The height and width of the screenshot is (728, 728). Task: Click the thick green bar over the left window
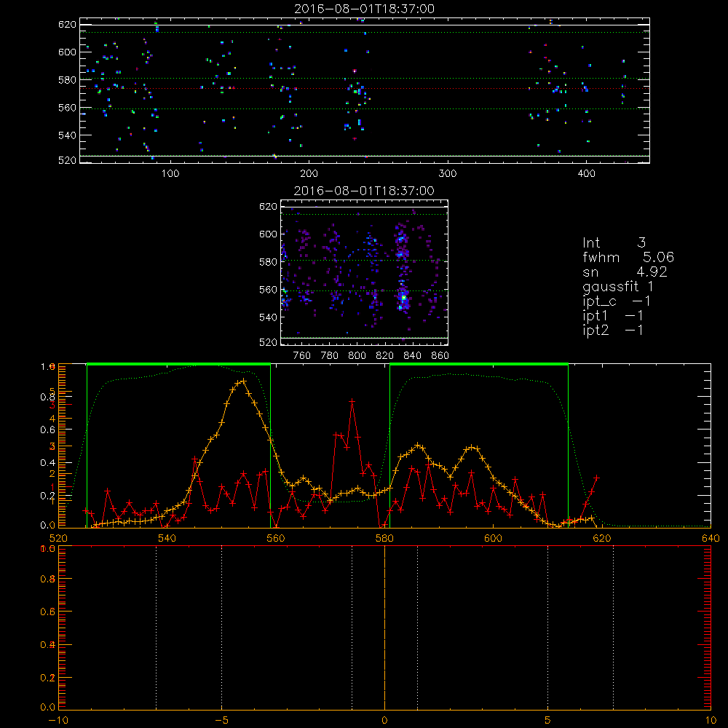coord(179,365)
